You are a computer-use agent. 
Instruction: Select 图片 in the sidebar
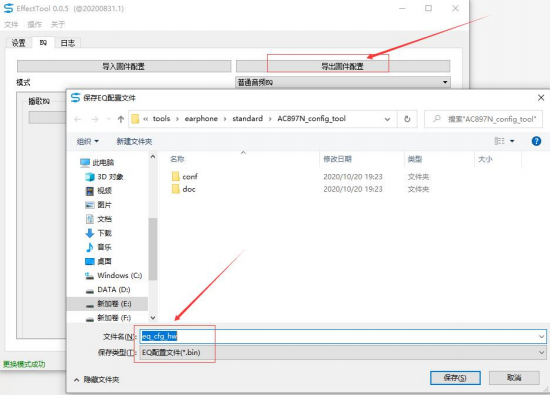[99, 205]
